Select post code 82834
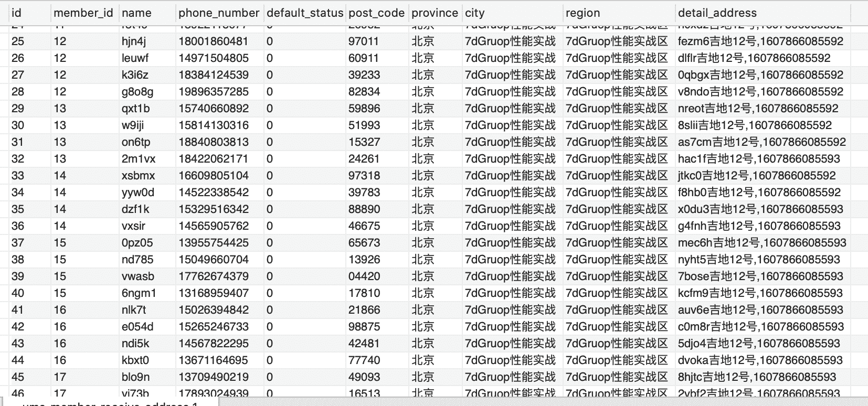Image resolution: width=868 pixels, height=406 pixels. (x=364, y=92)
